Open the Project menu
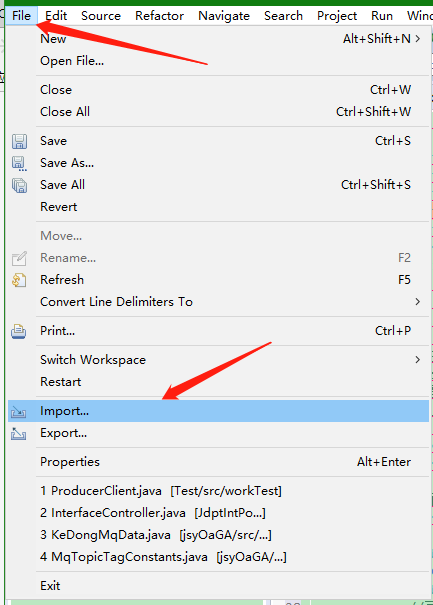 tap(337, 16)
